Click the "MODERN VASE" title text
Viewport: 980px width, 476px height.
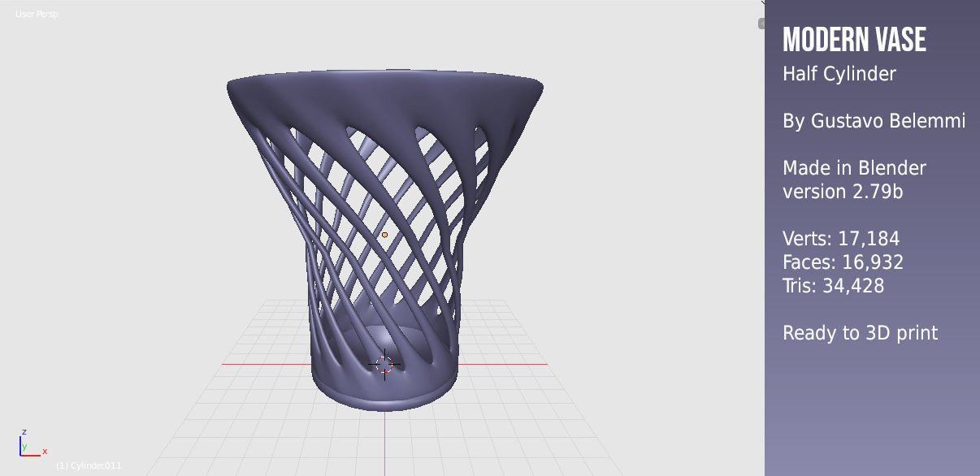(854, 39)
